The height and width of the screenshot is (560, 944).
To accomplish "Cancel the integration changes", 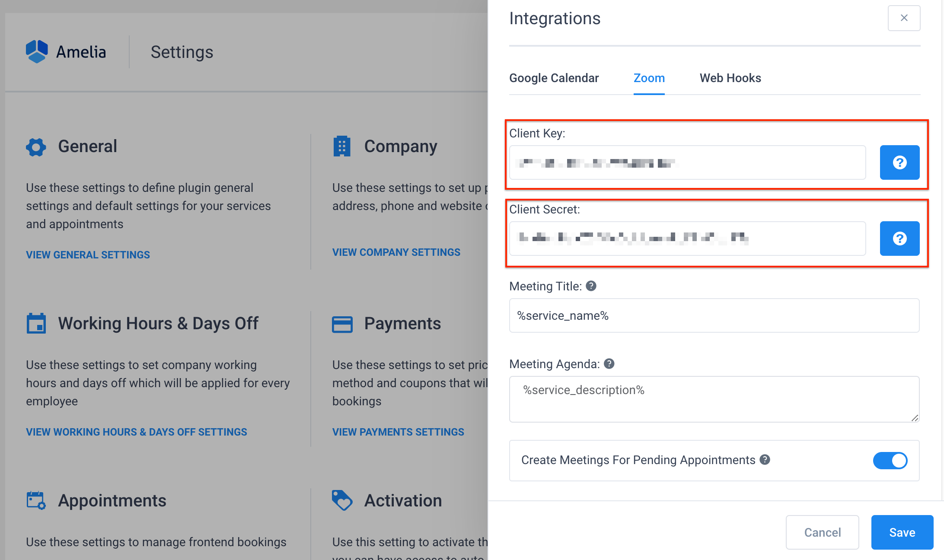I will [x=822, y=532].
